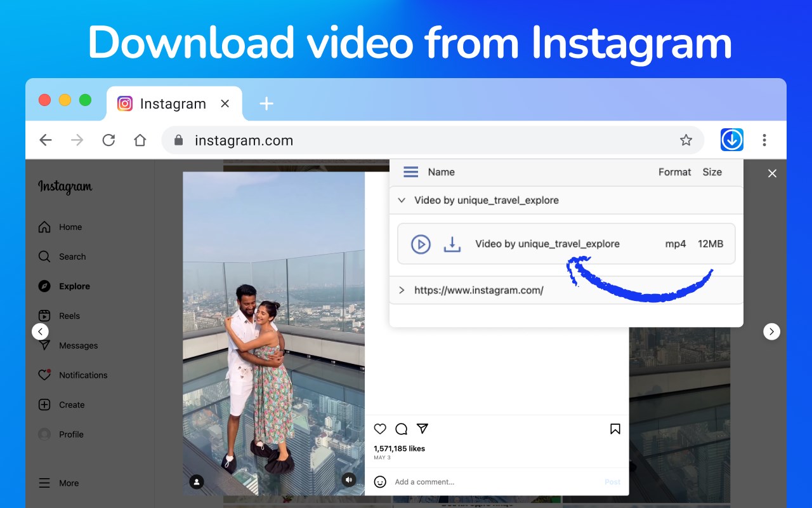The height and width of the screenshot is (508, 812).
Task: Open Messages in Instagram sidebar
Action: coord(78,345)
